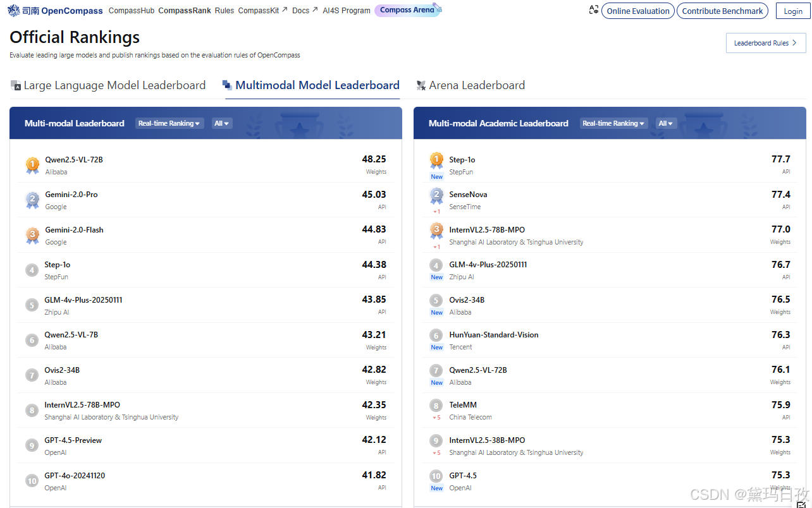
Task: Click the Official Rankings heading
Action: [x=75, y=37]
